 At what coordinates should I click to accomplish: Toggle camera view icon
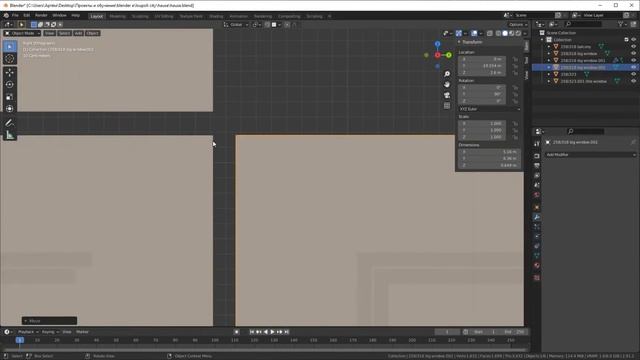(x=447, y=95)
